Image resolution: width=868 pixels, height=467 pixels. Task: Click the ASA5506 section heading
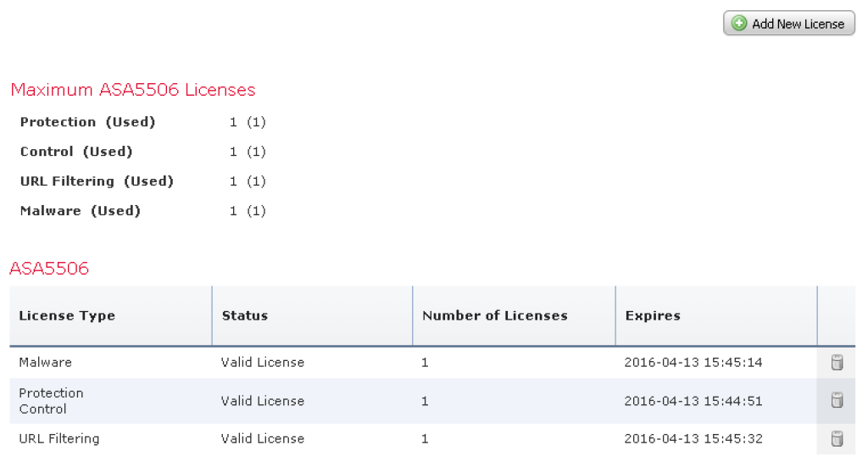pyautogui.click(x=49, y=269)
